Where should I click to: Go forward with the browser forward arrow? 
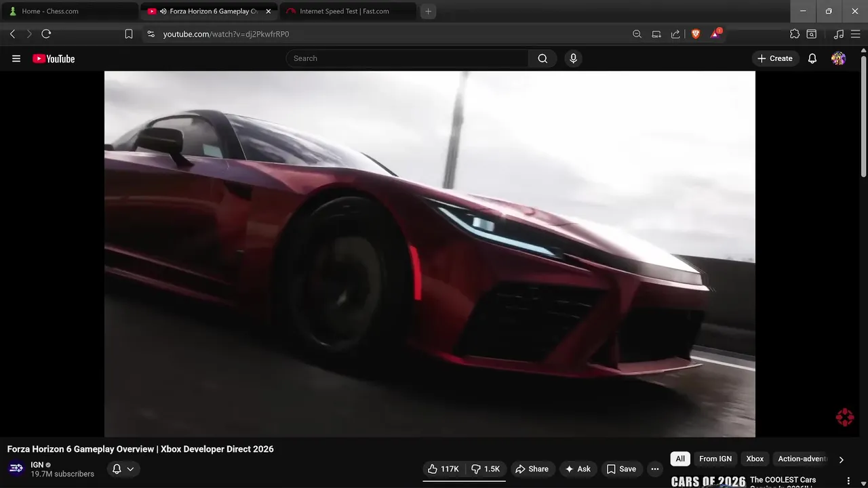pos(29,34)
